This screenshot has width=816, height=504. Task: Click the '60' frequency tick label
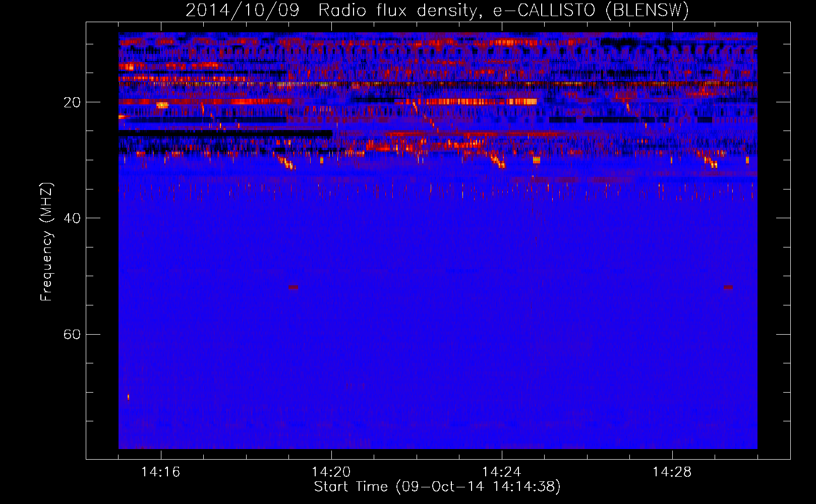pos(72,334)
